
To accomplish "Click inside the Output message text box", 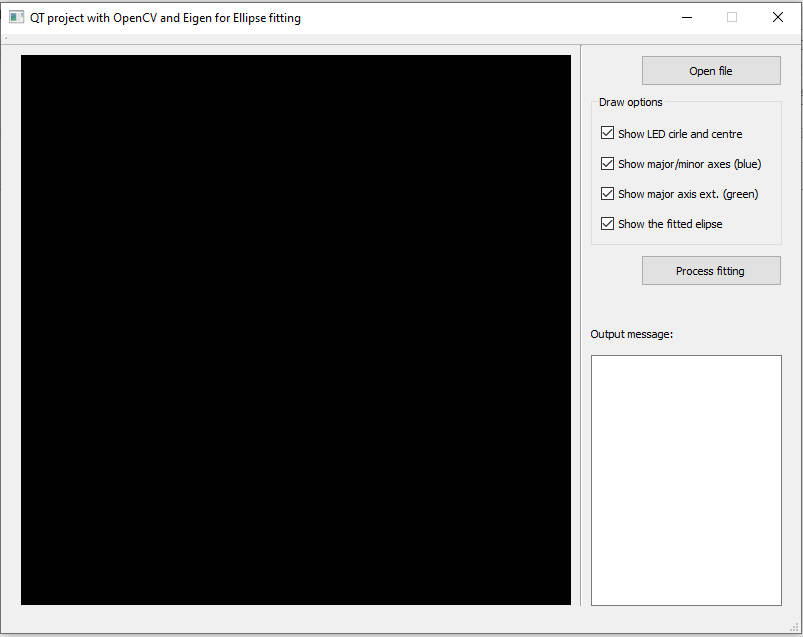I will tap(686, 480).
